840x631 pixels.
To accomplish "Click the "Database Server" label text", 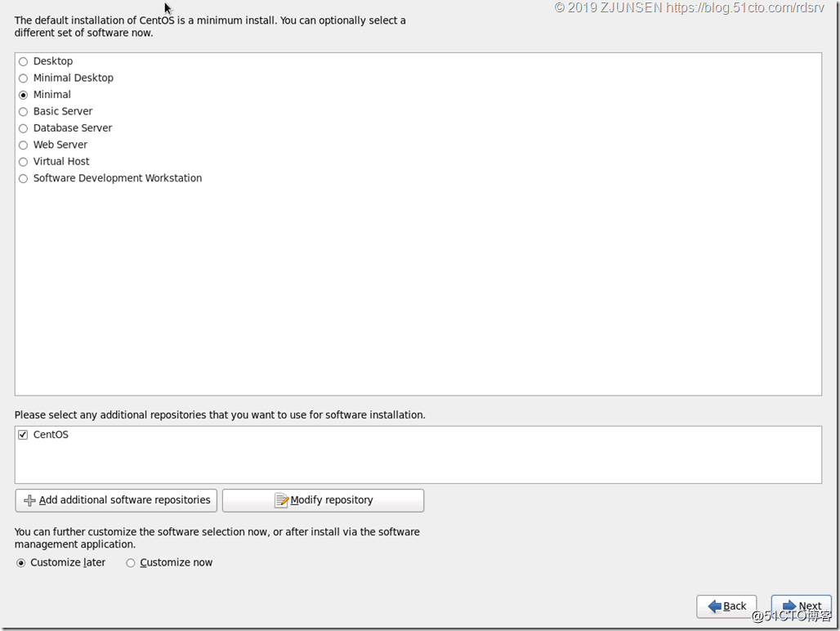I will [x=73, y=128].
